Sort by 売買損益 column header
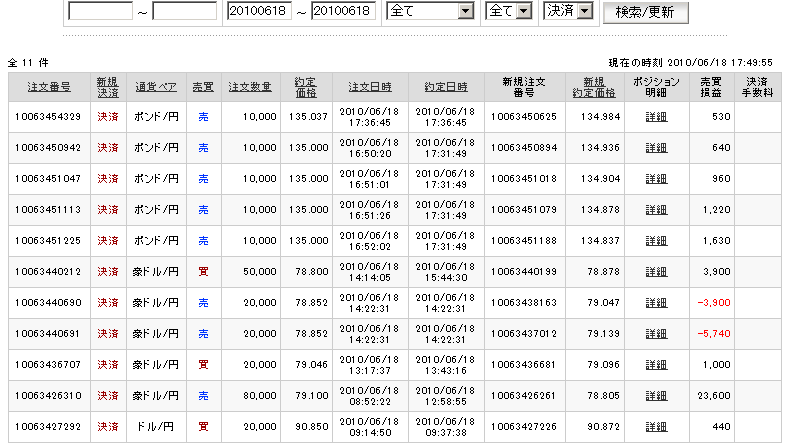 coord(709,87)
